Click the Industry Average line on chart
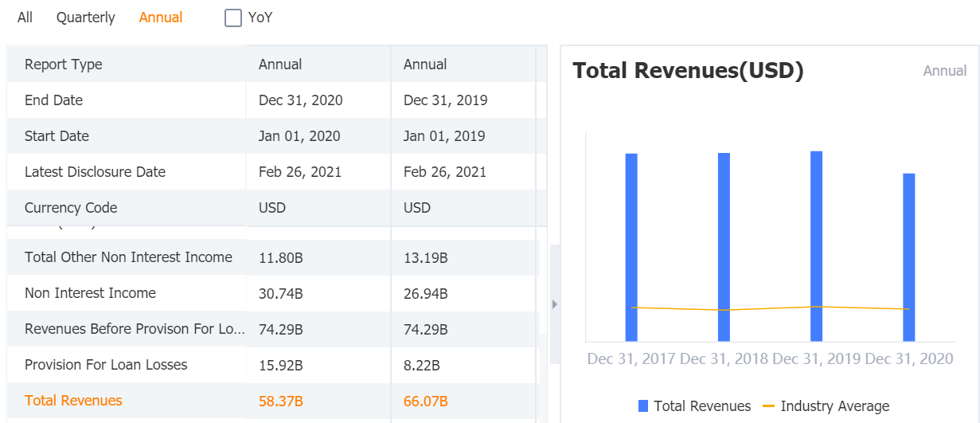Viewport: 980px width, 423px height. point(770,308)
